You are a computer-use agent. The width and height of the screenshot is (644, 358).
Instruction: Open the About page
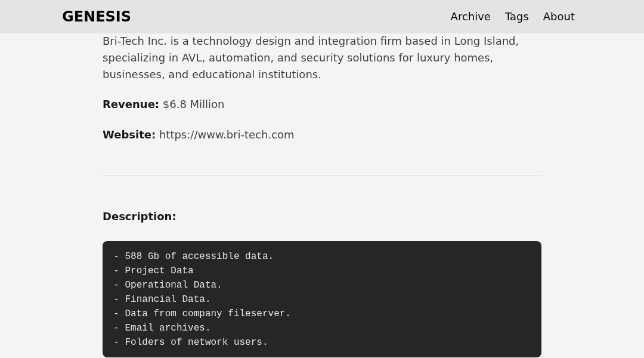coord(559,17)
